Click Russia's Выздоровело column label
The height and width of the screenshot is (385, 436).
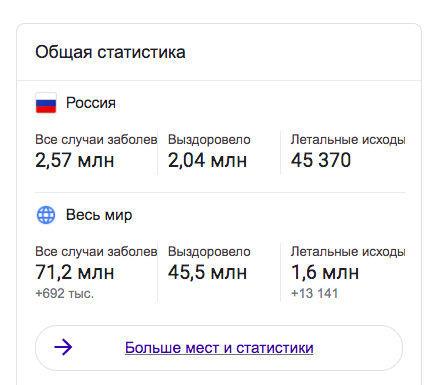(x=209, y=140)
